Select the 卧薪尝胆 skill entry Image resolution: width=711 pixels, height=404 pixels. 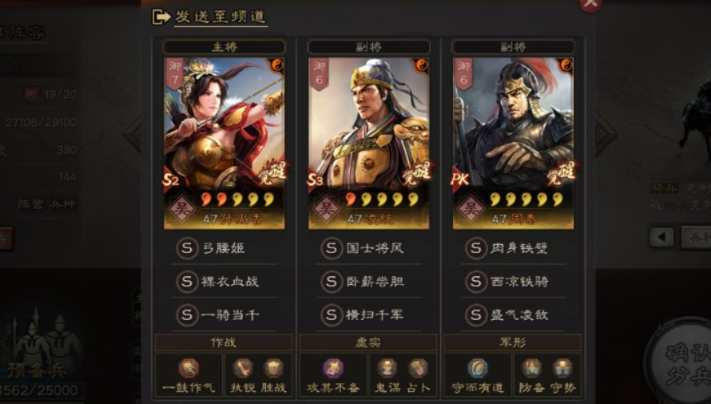[369, 282]
